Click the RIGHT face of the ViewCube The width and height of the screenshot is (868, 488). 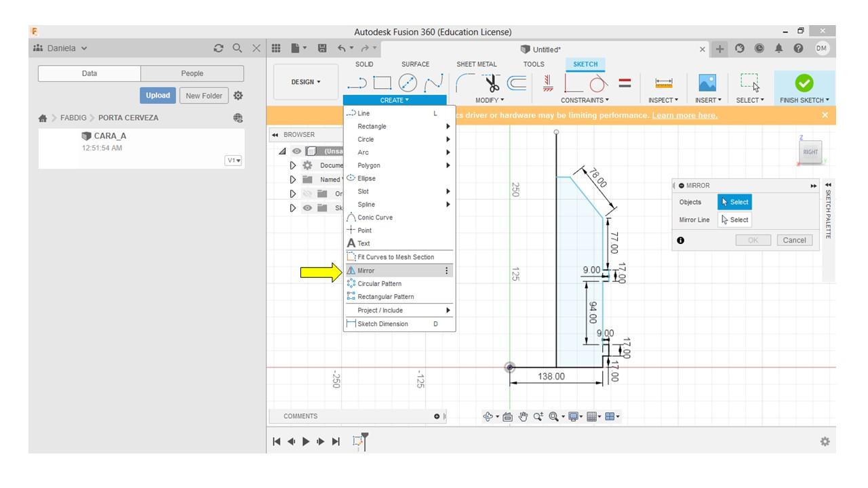tap(810, 152)
